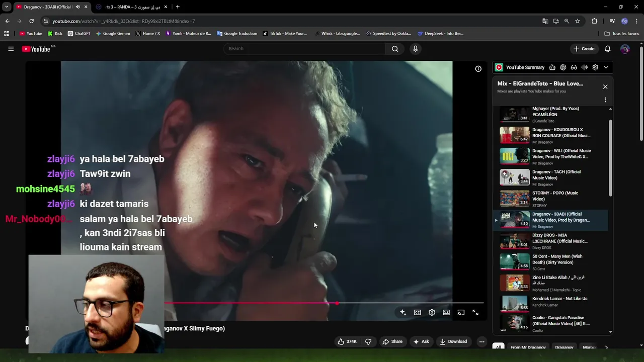The height and width of the screenshot is (362, 644).
Task: Open the media control music icon
Action: (x=612, y=21)
